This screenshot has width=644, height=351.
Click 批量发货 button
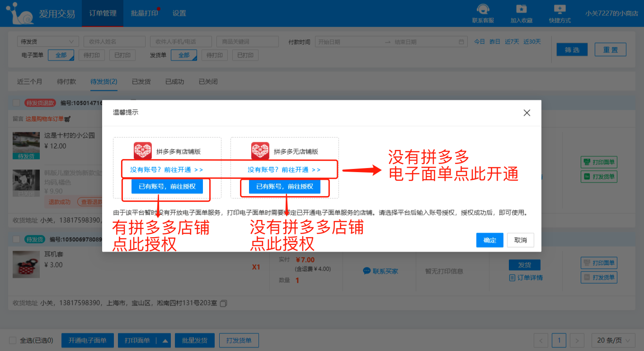pos(195,341)
